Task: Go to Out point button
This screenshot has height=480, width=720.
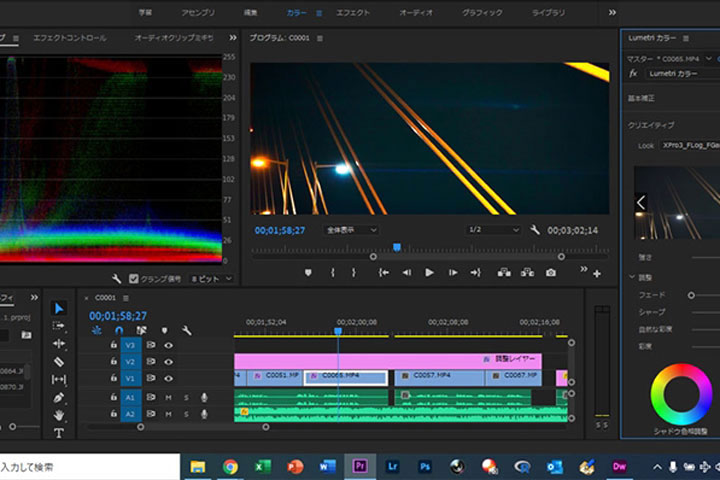Action: pyautogui.click(x=475, y=273)
